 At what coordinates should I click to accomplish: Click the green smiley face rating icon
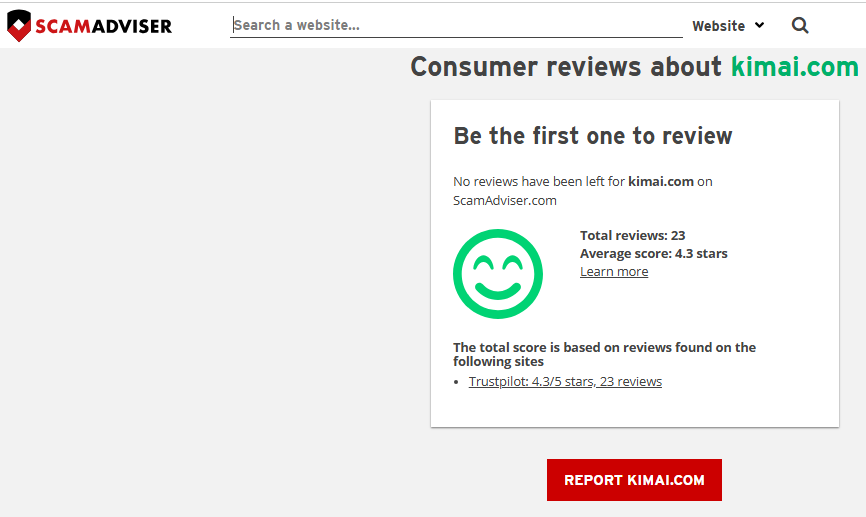498,274
